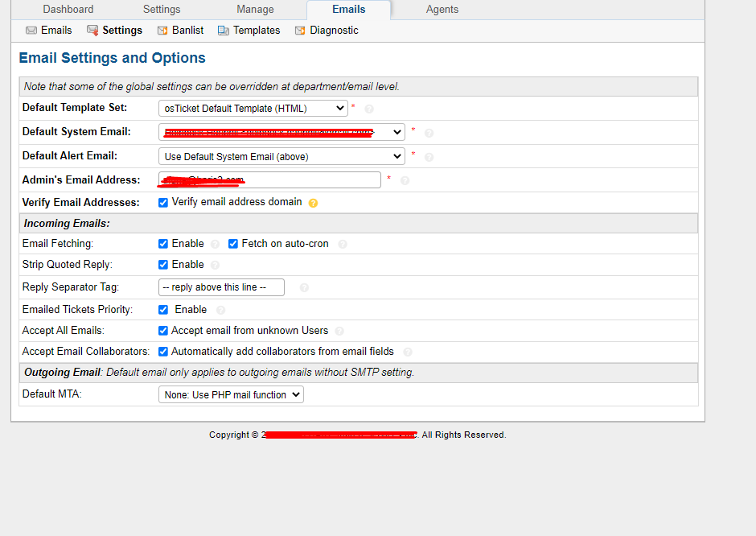Uncheck Accept email from unknown Users

pyautogui.click(x=163, y=331)
